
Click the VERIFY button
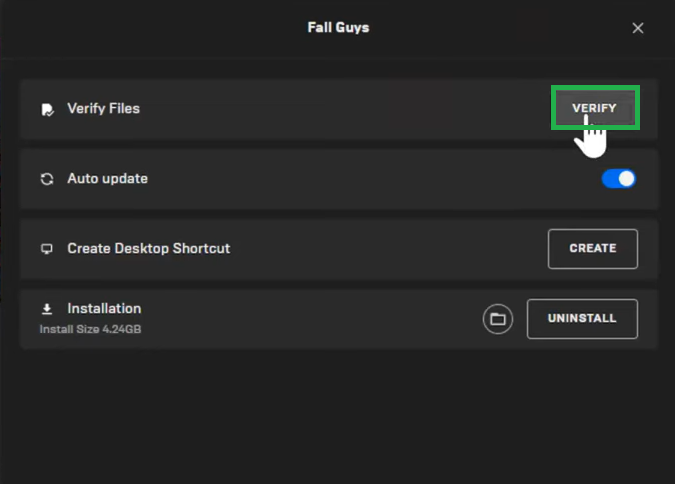click(x=595, y=108)
